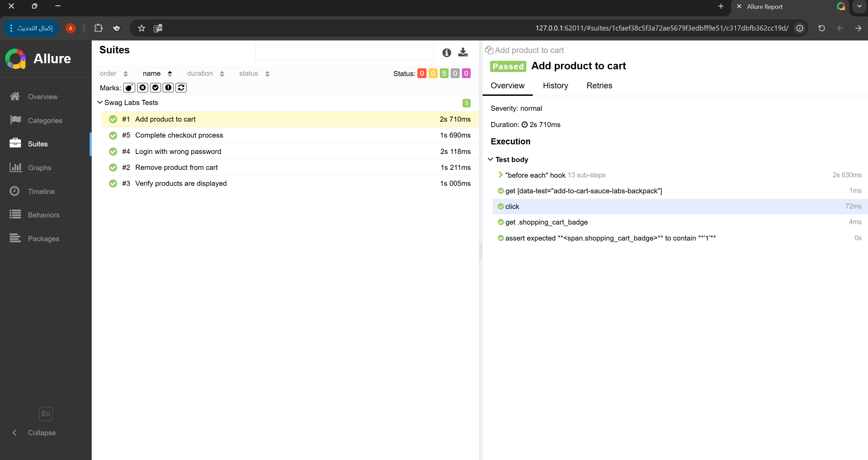Toggle the red failed status filter

pos(422,73)
